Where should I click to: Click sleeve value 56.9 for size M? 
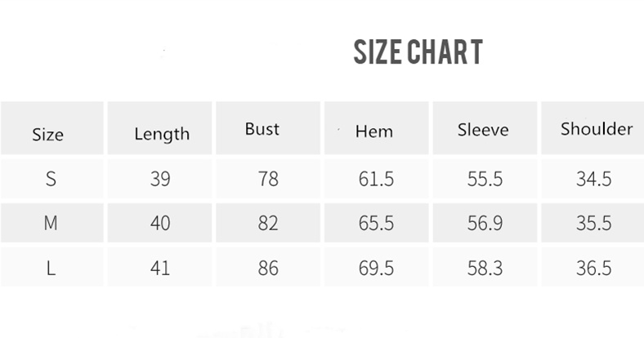click(x=485, y=223)
